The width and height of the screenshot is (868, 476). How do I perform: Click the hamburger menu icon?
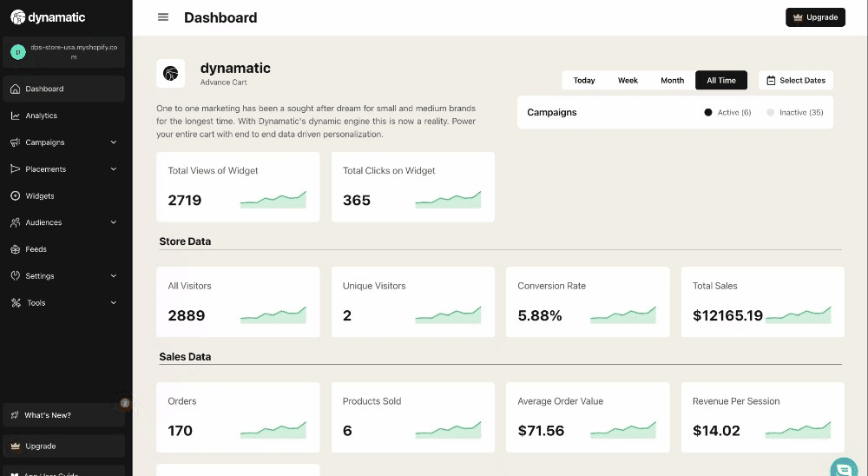(163, 17)
